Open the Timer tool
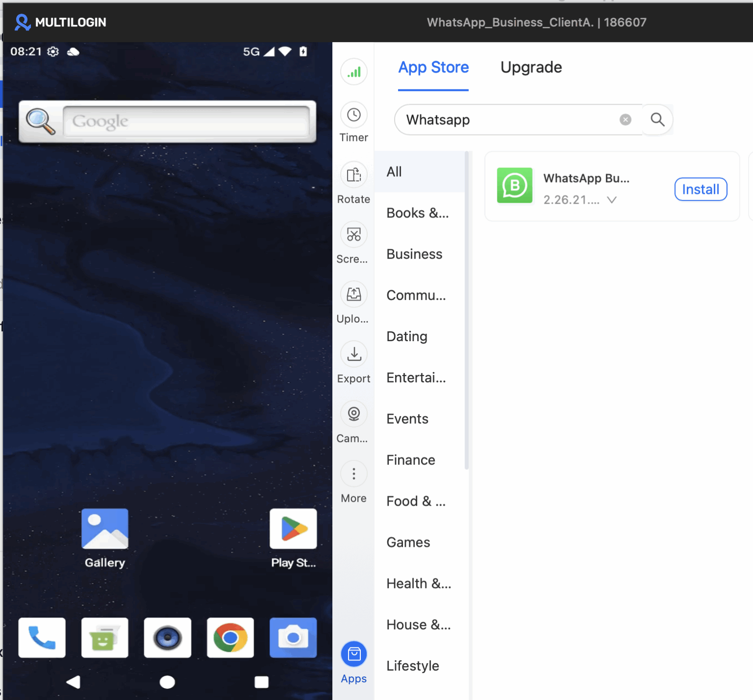Viewport: 753px width, 700px height. coord(354,123)
